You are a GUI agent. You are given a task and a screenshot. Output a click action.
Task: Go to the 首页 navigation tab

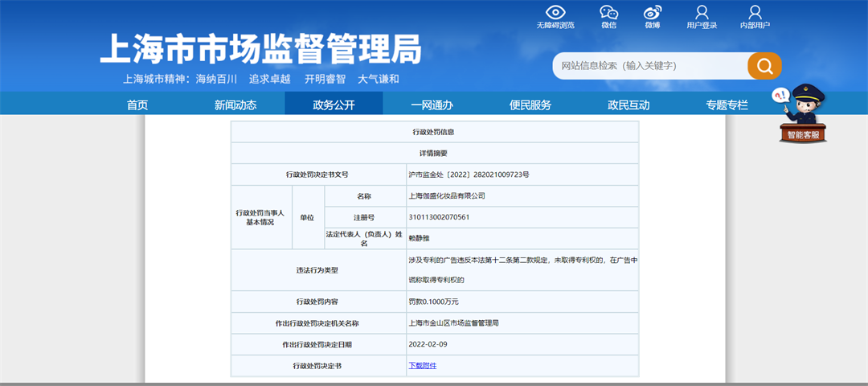[x=137, y=105]
